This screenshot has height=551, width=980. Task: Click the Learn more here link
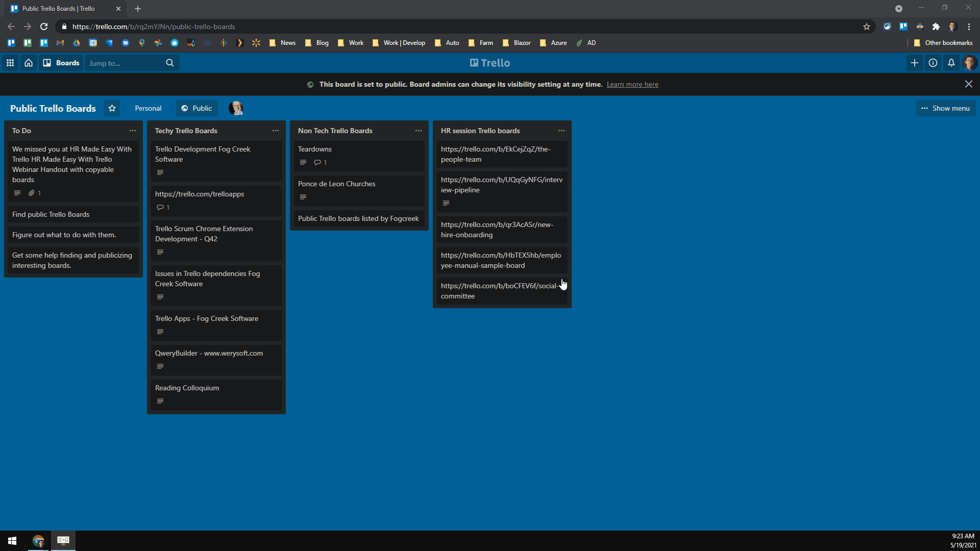(632, 84)
